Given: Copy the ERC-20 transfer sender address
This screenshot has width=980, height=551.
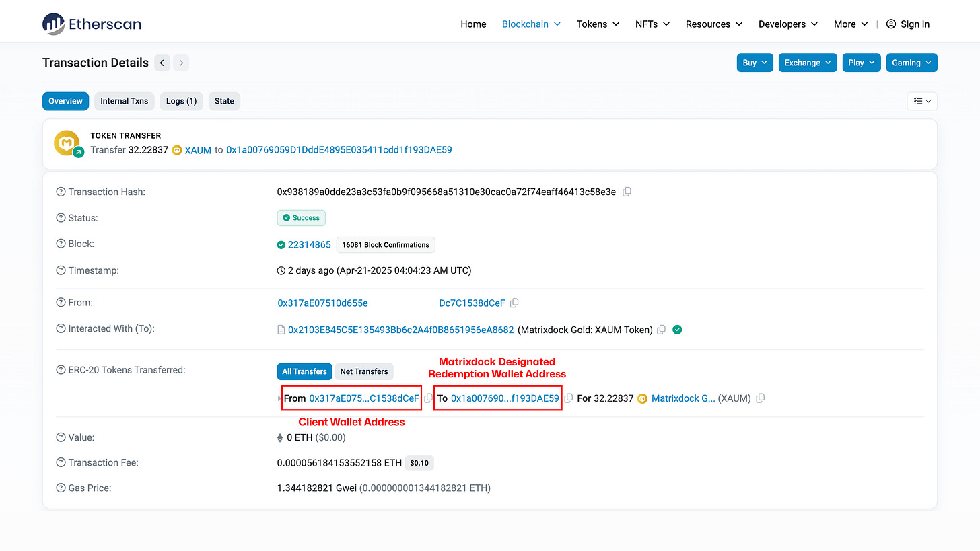Looking at the screenshot, I should (x=429, y=398).
